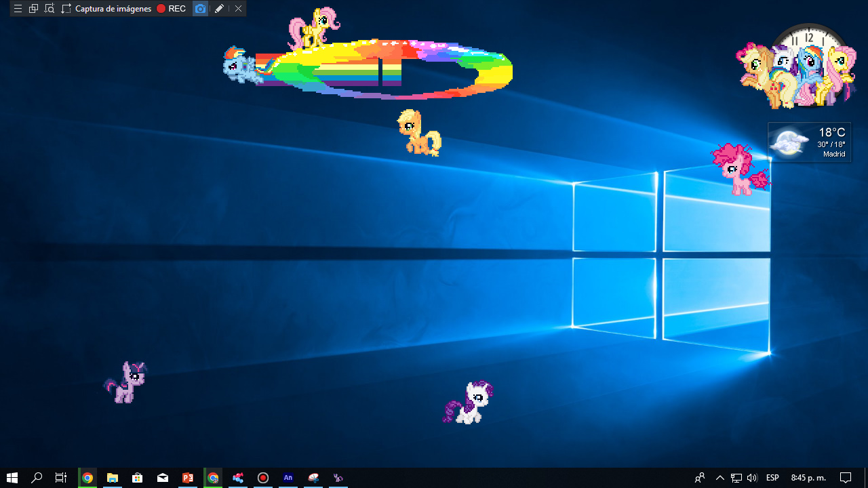Start recording with the red REC button
868x488 pixels.
click(171, 9)
